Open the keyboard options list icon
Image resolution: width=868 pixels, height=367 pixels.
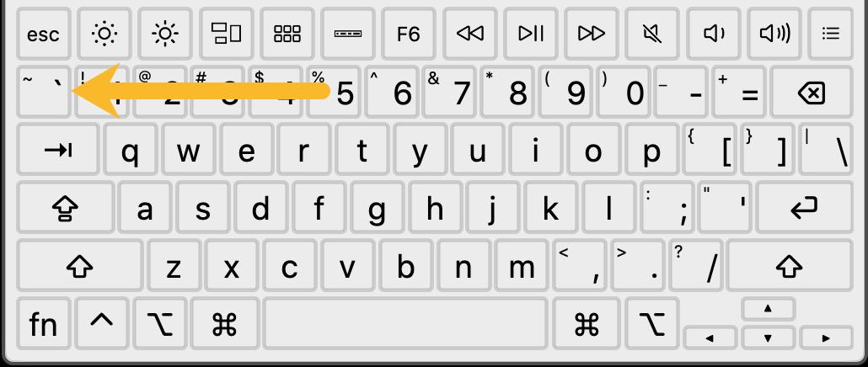(x=830, y=34)
